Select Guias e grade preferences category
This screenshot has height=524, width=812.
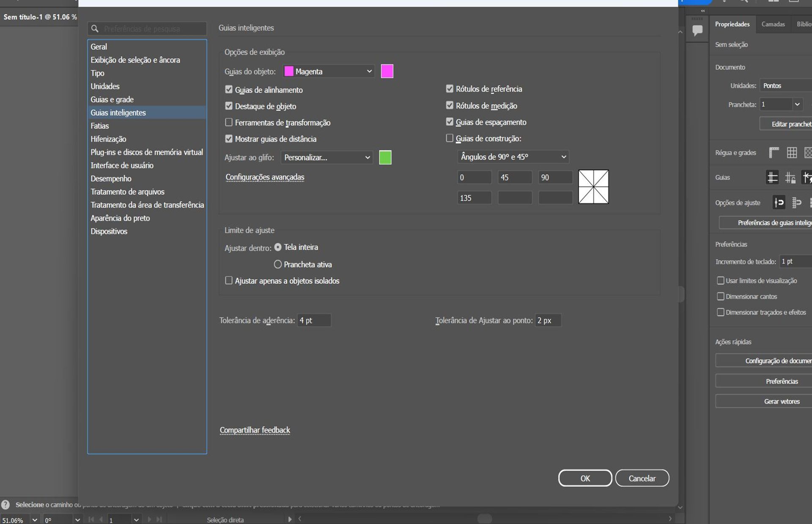click(x=112, y=99)
